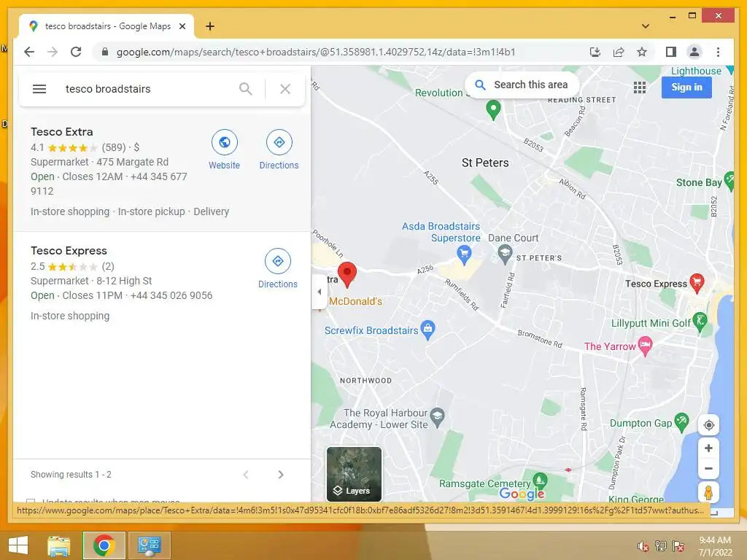Click the Ramsgate Cemetery marker
This screenshot has height=560, width=747.
[x=539, y=480]
